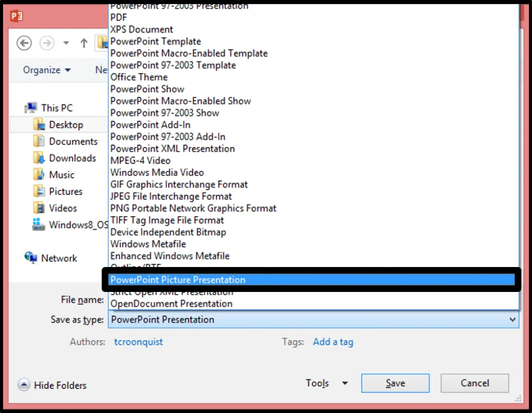
Task: Choose PowerPoint Add-In type
Action: pyautogui.click(x=313, y=125)
